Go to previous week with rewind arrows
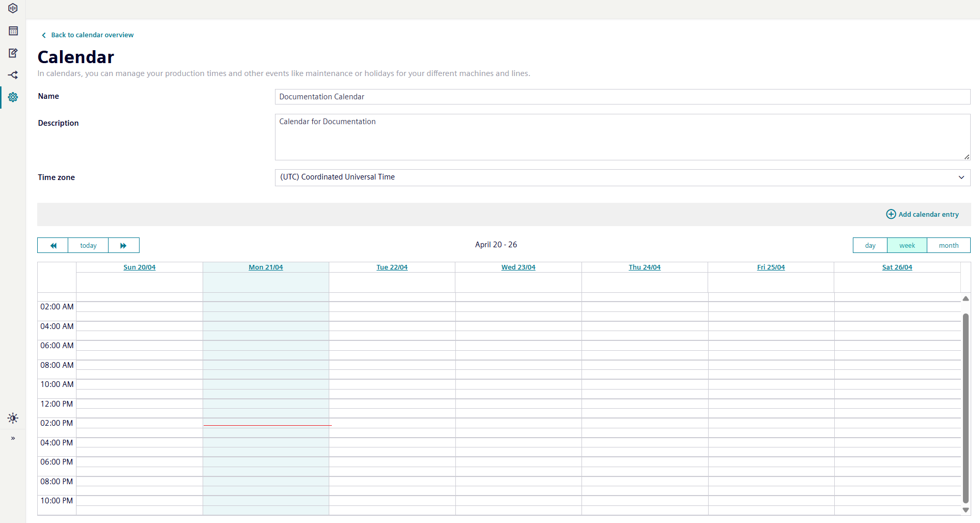 (53, 245)
